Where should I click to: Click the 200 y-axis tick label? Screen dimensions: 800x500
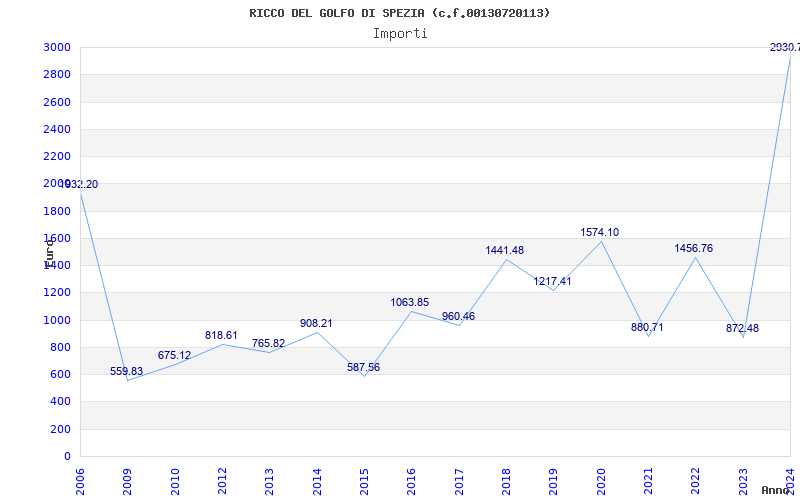click(x=60, y=430)
